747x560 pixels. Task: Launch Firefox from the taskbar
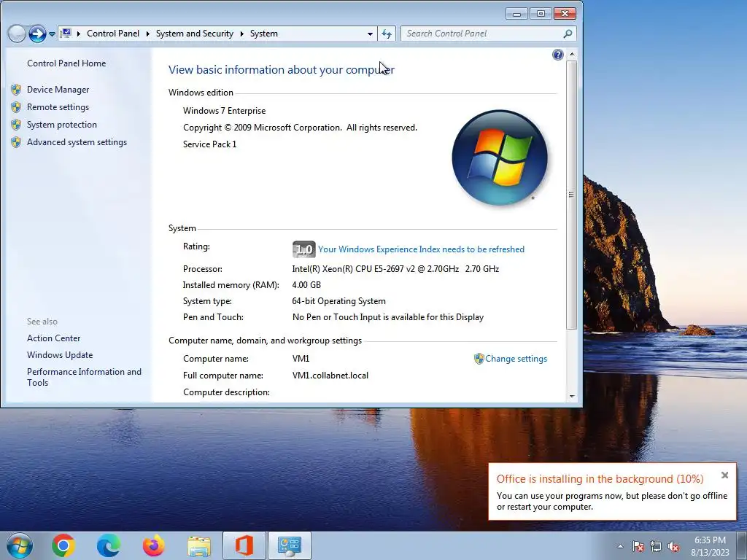point(153,545)
